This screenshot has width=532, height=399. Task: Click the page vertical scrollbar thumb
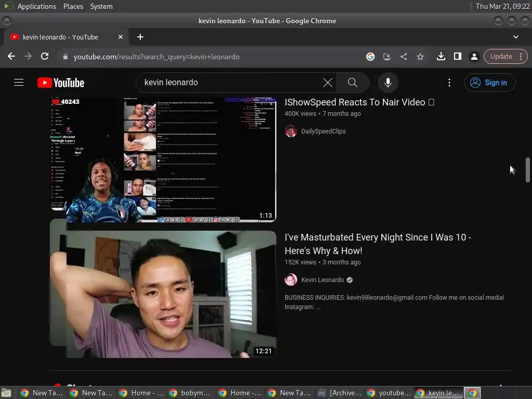528,170
